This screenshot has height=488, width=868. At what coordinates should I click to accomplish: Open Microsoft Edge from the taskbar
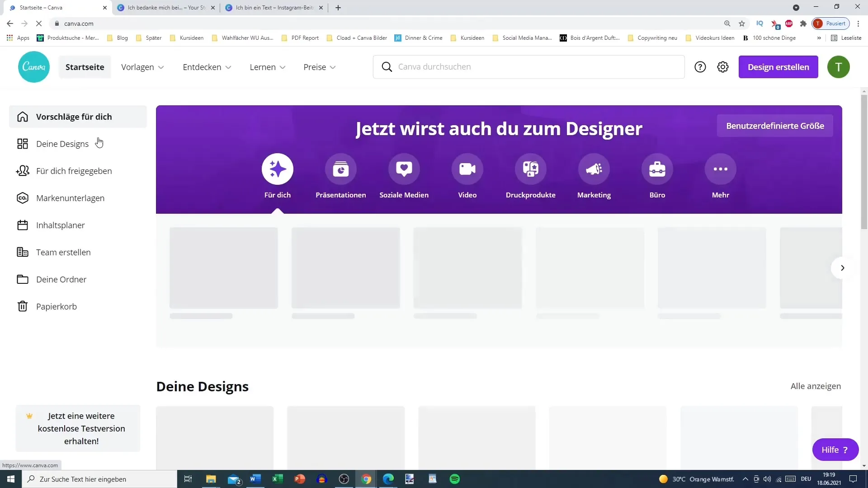click(x=388, y=479)
